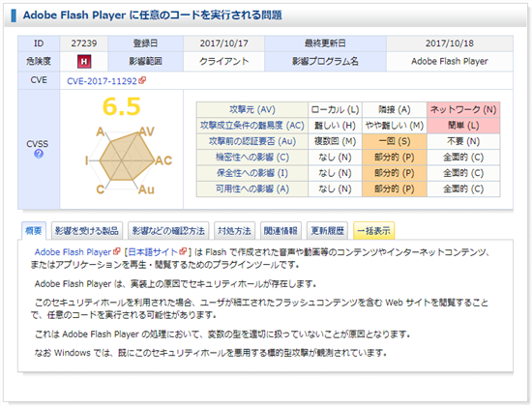This screenshot has height=406, width=532.
Task: Click the 可用性への影響 (A) label
Action: pyautogui.click(x=252, y=188)
